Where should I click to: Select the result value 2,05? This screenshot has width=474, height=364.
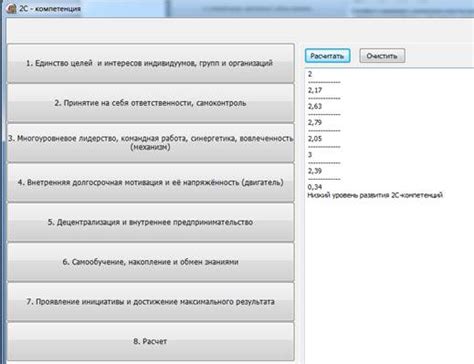[x=315, y=139]
